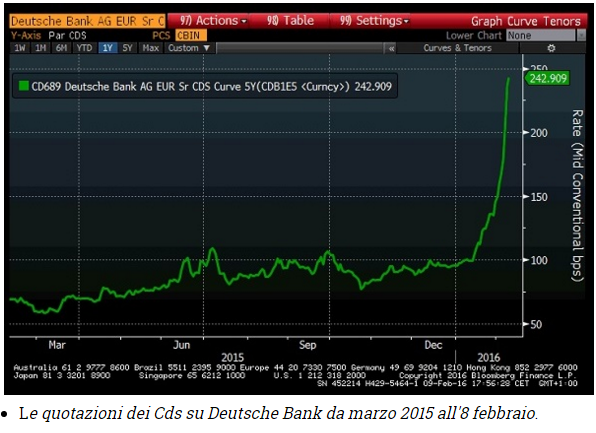Click the 50 y-axis label
This screenshot has height=433, width=596.
click(x=536, y=324)
